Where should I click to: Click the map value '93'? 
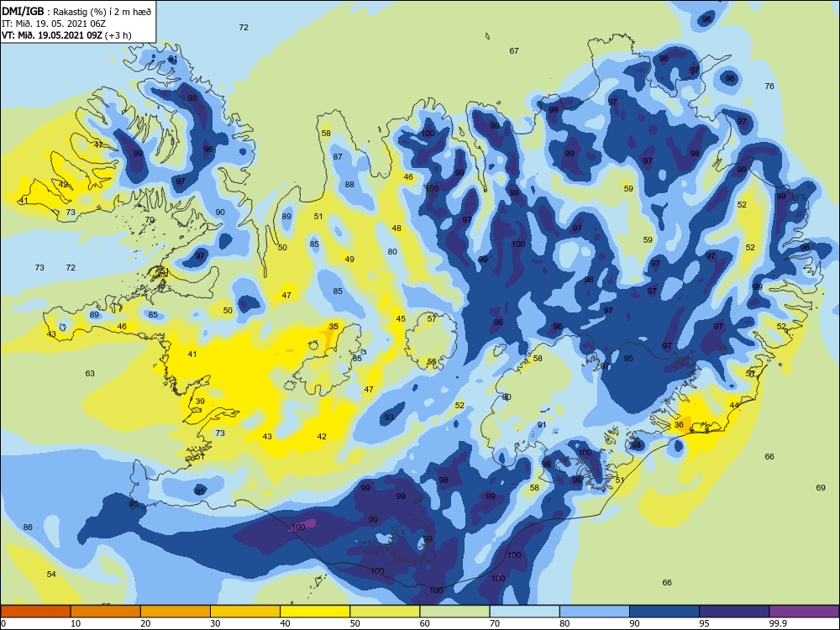pyautogui.click(x=389, y=417)
